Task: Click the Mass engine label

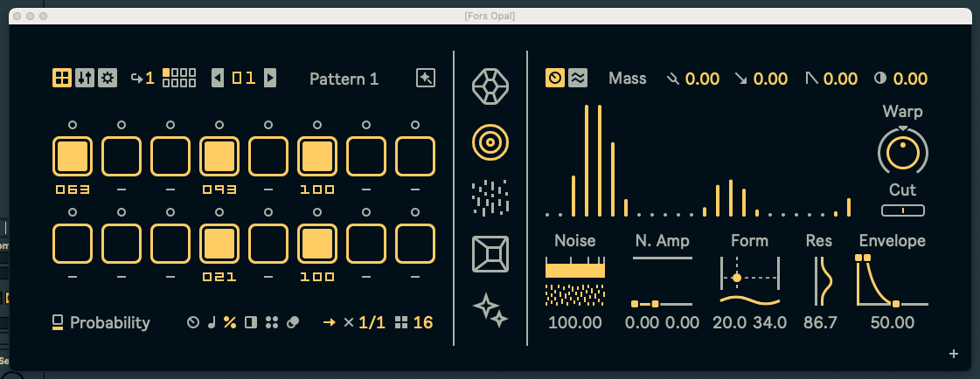Action: coord(628,79)
